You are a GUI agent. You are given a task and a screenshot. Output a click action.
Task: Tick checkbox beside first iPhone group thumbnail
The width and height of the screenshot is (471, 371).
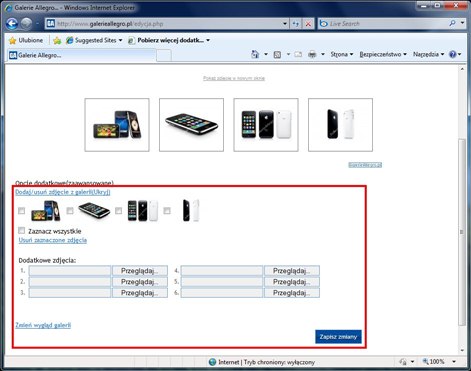(22, 211)
